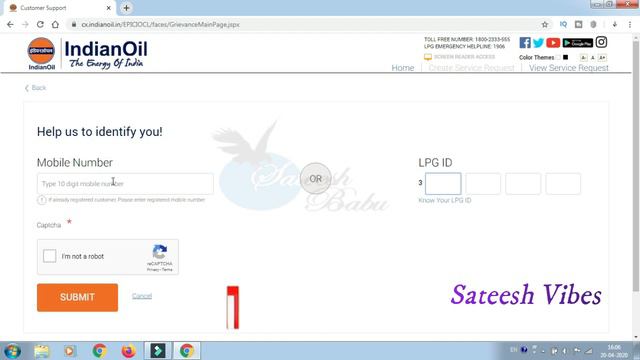Screen dimensions: 640x360
Task: Click the browser back arrow
Action: tap(10, 24)
